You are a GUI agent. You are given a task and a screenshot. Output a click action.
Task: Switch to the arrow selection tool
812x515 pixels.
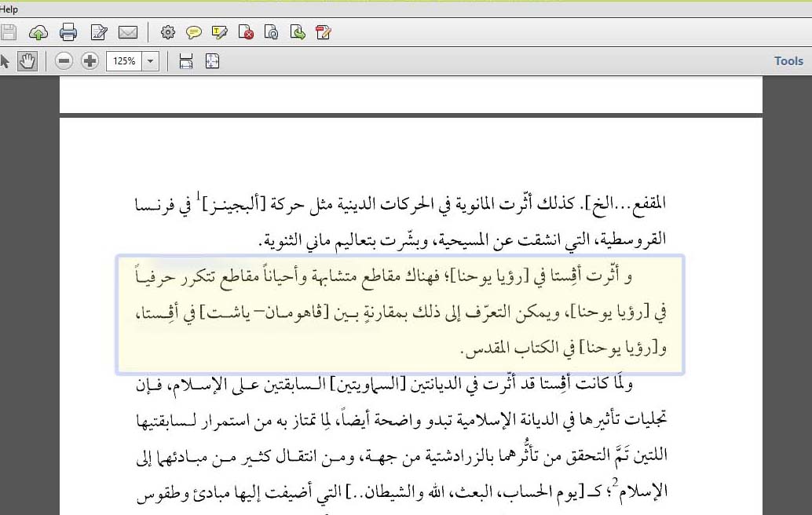click(x=5, y=61)
